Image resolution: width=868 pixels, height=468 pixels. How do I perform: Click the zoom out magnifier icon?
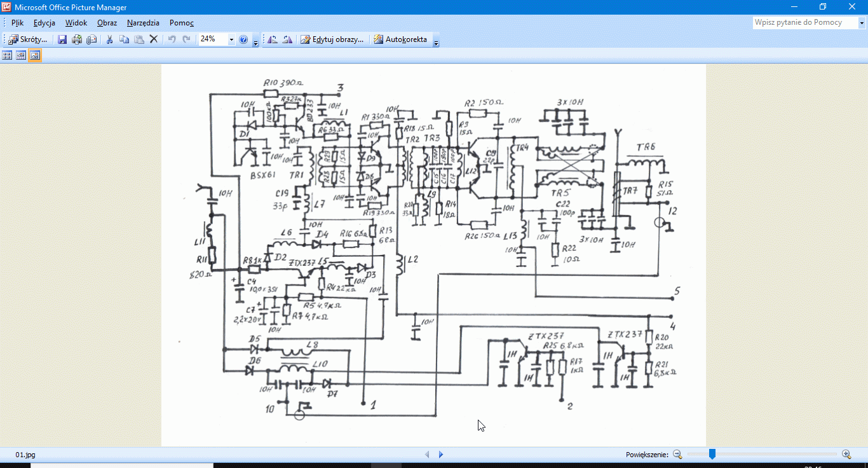tap(677, 454)
